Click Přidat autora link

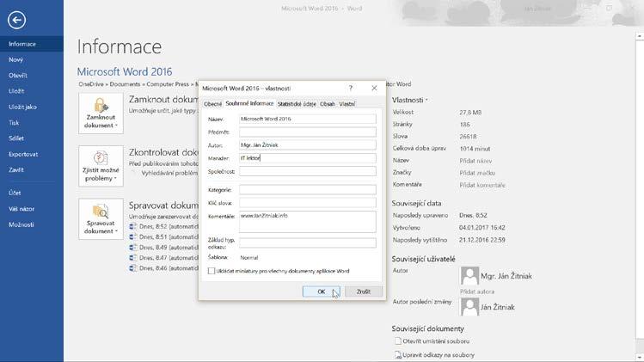[477, 291]
